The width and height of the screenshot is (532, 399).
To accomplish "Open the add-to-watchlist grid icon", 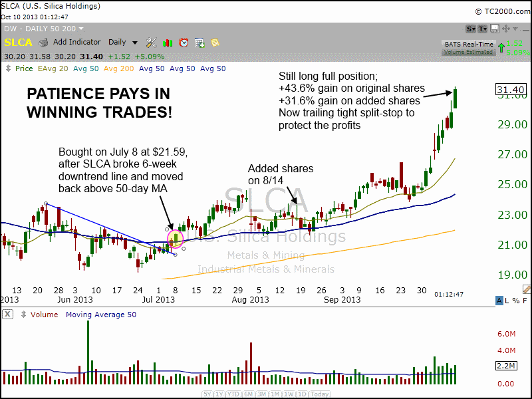I will tap(199, 41).
